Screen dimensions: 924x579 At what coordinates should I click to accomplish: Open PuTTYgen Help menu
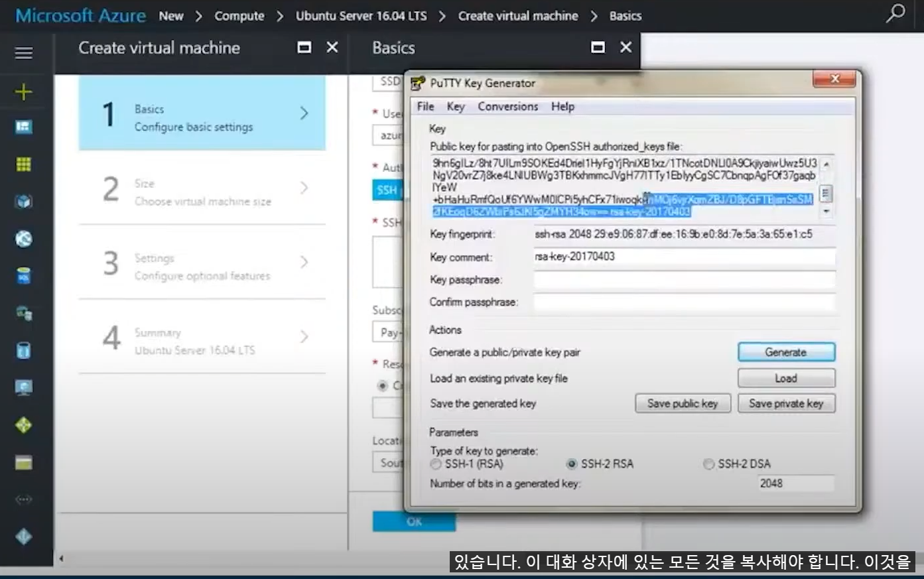pyautogui.click(x=562, y=106)
